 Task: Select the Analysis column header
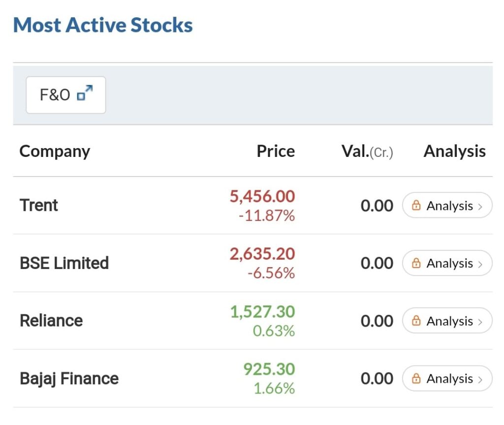(x=454, y=151)
